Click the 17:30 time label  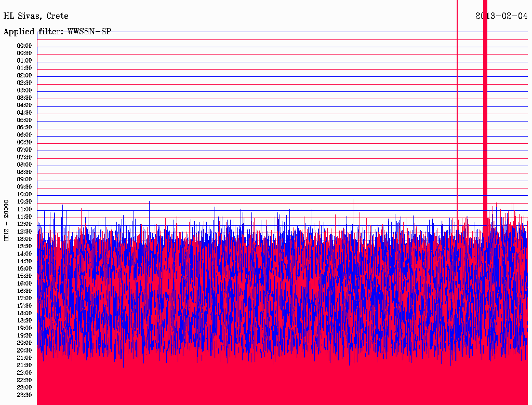[x=24, y=306]
